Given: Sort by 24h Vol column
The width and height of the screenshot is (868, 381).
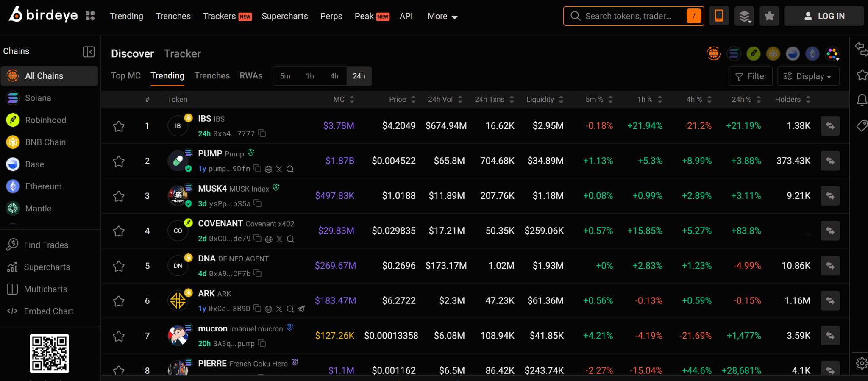Looking at the screenshot, I should click(445, 99).
